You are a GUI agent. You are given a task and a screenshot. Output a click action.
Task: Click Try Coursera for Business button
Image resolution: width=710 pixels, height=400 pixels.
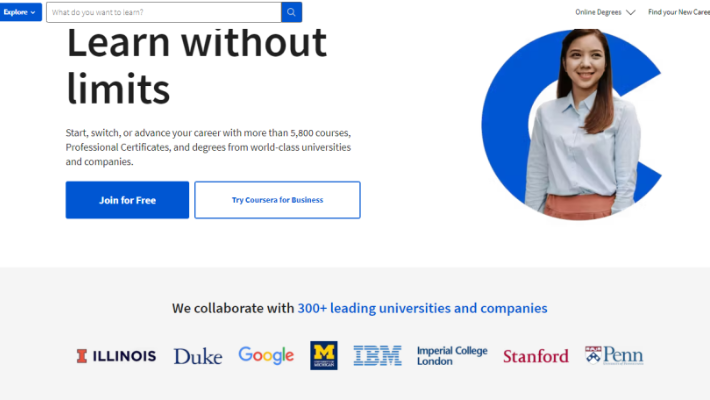(x=277, y=200)
